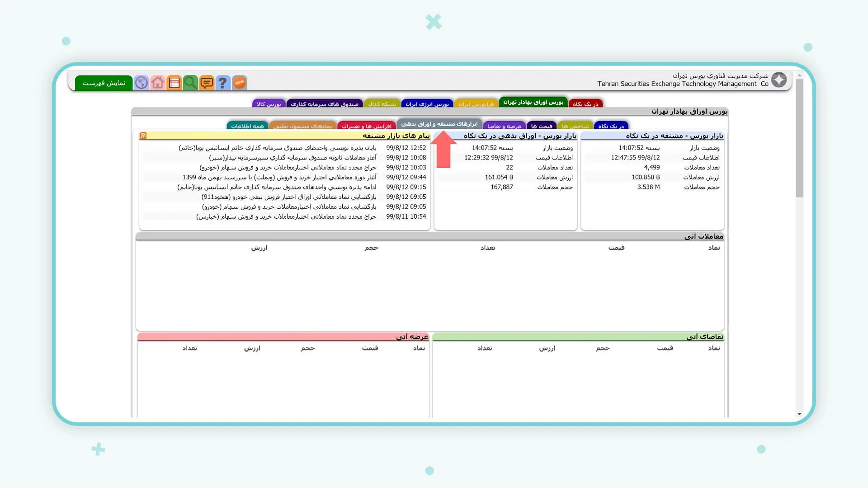Open the نمادهای مشمول تعلیق sub-tab
This screenshot has height=488, width=868.
pos(302,126)
